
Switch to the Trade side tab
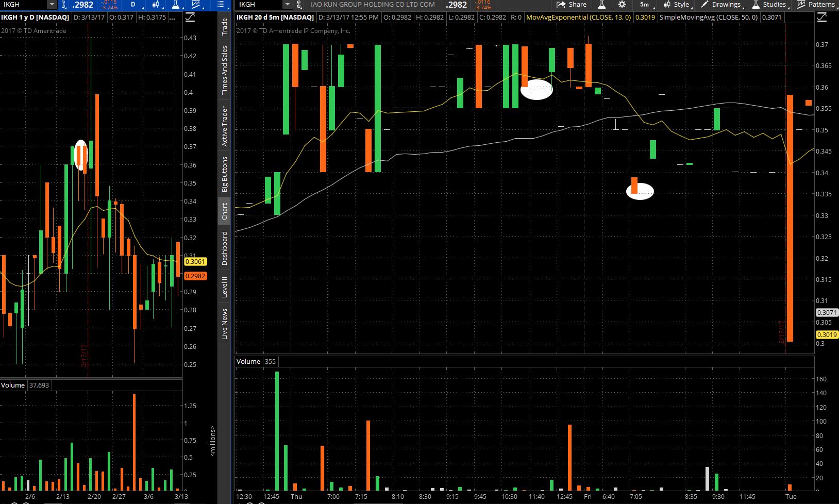pyautogui.click(x=224, y=27)
